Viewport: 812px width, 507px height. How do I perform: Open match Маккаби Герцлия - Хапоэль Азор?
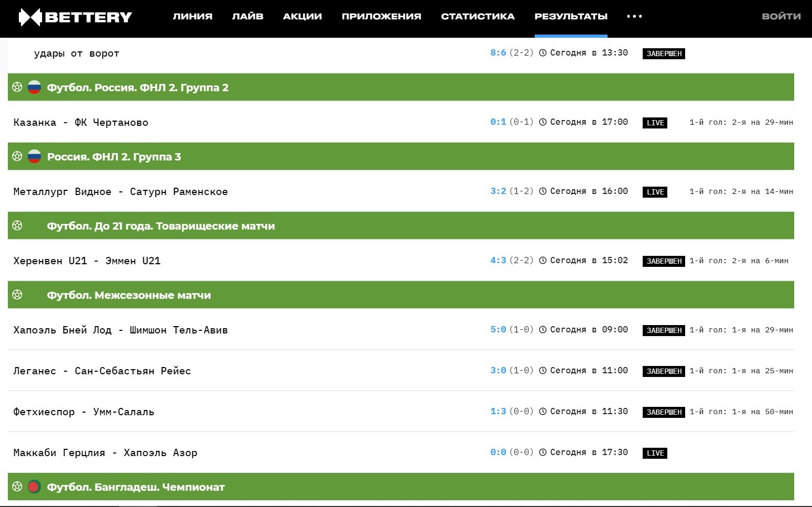click(x=105, y=452)
